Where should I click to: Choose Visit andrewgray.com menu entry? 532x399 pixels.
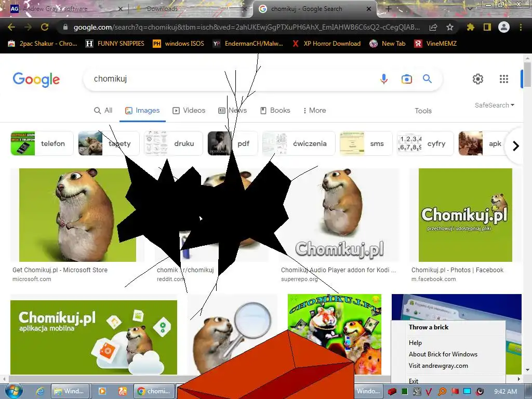(438, 366)
